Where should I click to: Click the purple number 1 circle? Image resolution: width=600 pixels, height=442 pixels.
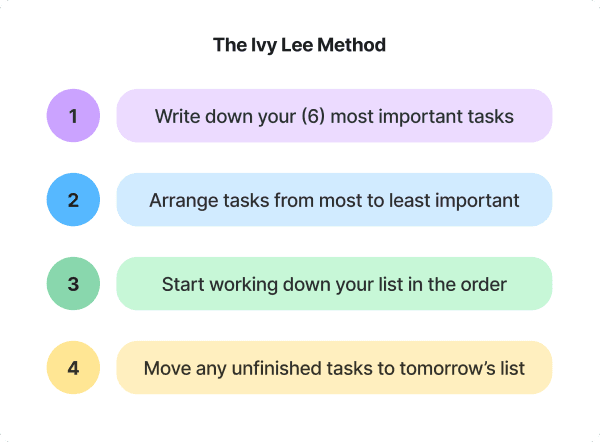(73, 115)
